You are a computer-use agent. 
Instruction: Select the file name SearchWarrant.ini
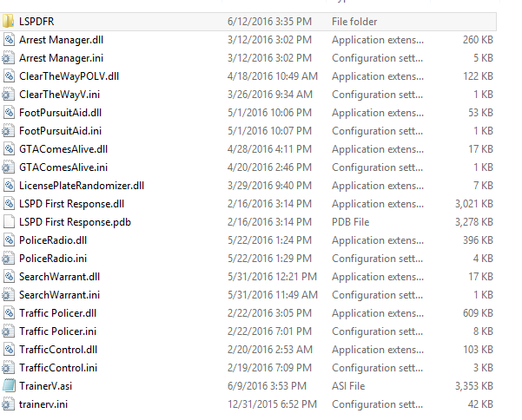pyautogui.click(x=59, y=295)
